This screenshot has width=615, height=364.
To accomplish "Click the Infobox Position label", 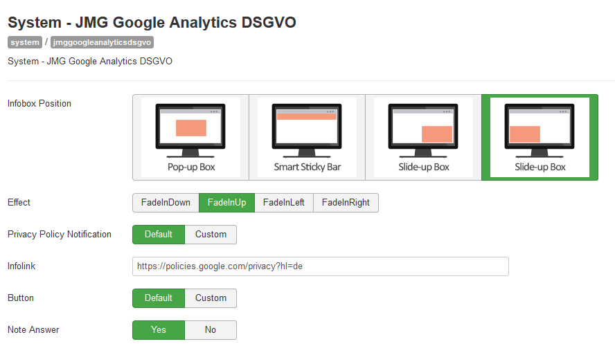I will [x=39, y=103].
